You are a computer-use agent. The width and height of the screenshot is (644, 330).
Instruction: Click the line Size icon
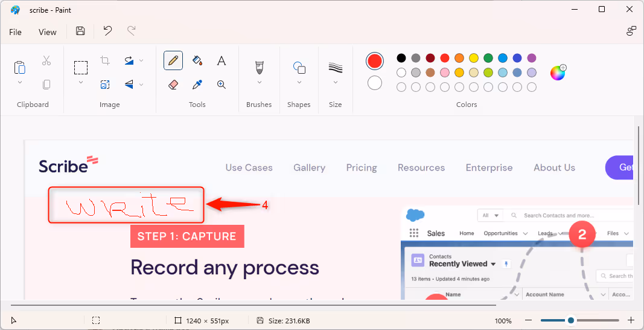(336, 67)
